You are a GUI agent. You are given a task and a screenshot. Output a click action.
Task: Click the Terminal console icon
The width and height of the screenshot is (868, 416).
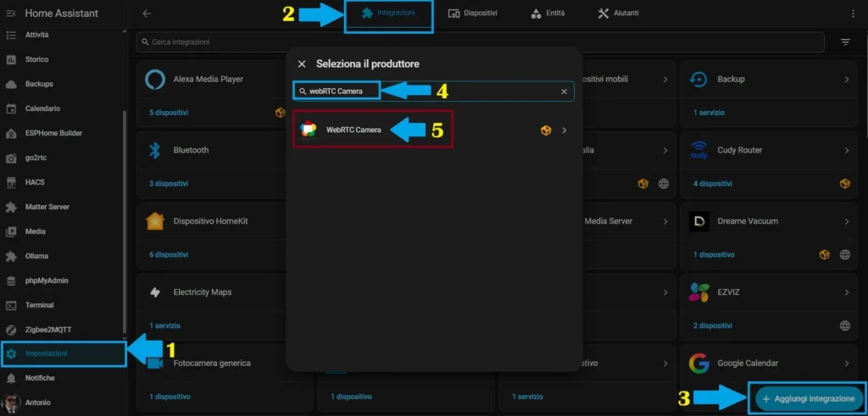[x=10, y=305]
